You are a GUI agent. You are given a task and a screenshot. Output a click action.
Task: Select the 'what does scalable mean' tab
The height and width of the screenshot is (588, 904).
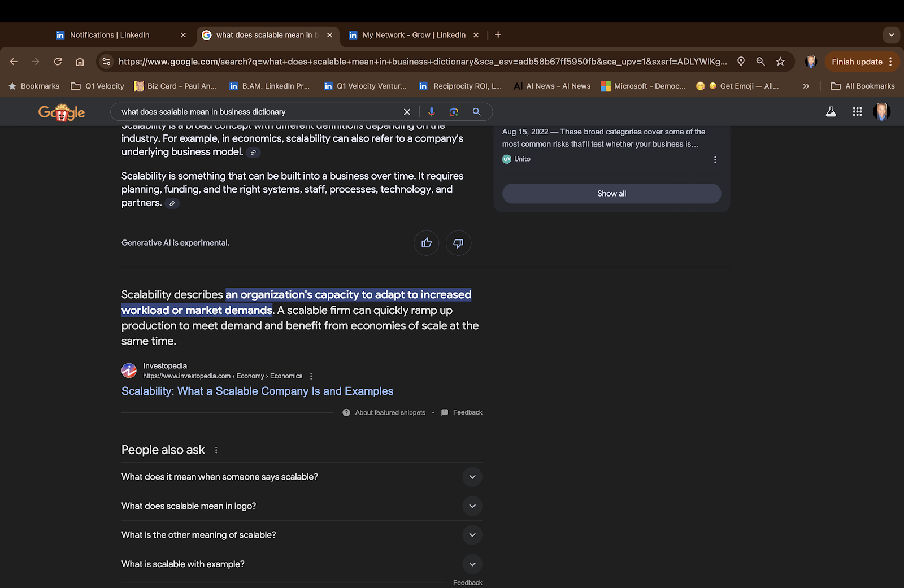point(267,35)
